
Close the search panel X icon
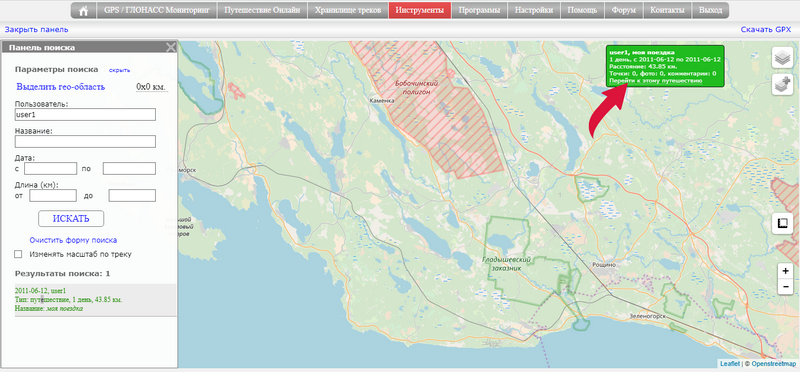coord(171,47)
